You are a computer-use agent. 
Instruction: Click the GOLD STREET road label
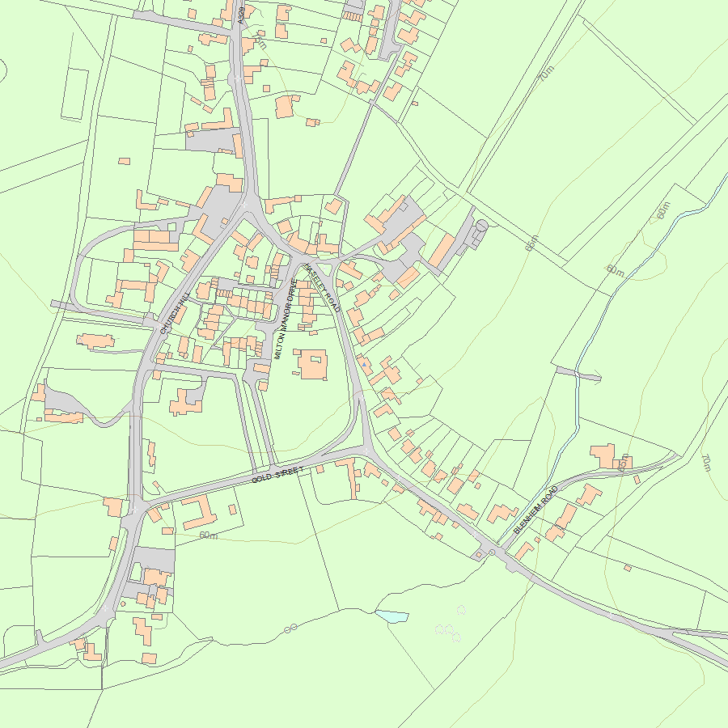point(277,475)
